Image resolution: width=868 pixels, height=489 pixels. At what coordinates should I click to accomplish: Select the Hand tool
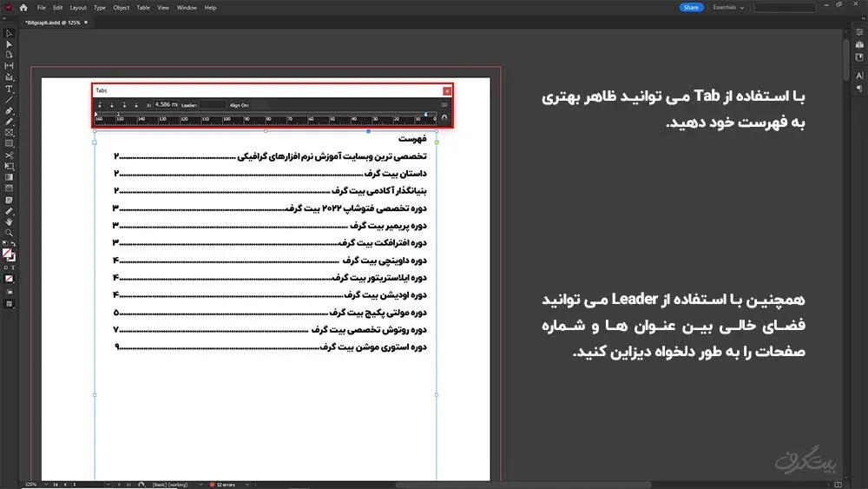9,222
